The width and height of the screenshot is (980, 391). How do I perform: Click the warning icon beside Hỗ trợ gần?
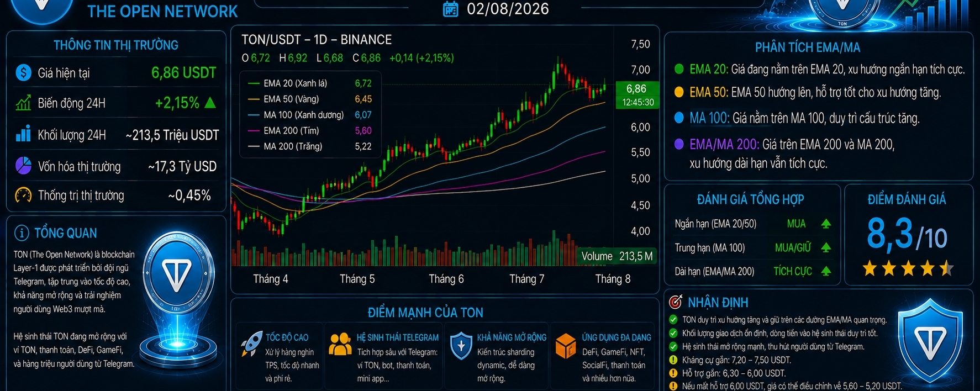(x=673, y=373)
